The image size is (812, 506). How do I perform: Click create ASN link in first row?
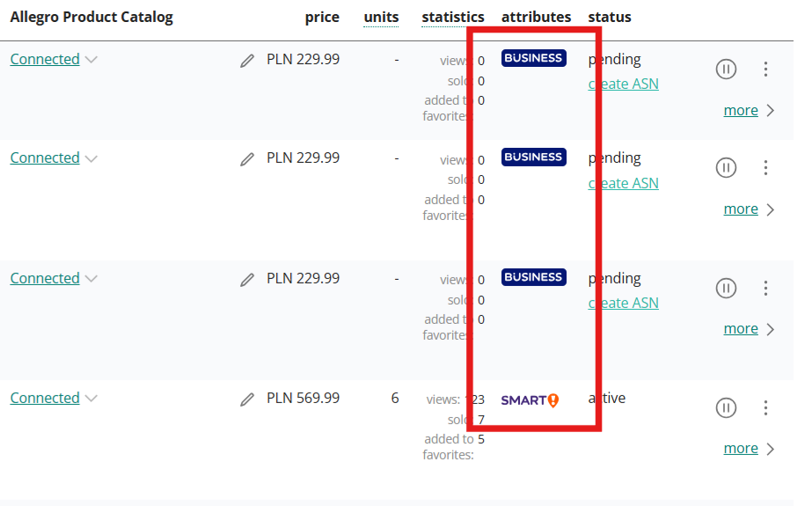tap(624, 84)
